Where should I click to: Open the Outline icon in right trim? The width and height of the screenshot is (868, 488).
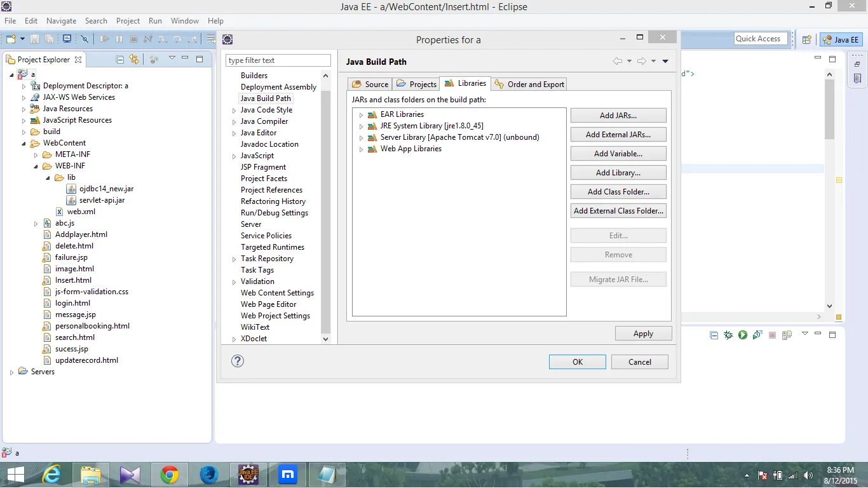(x=858, y=79)
